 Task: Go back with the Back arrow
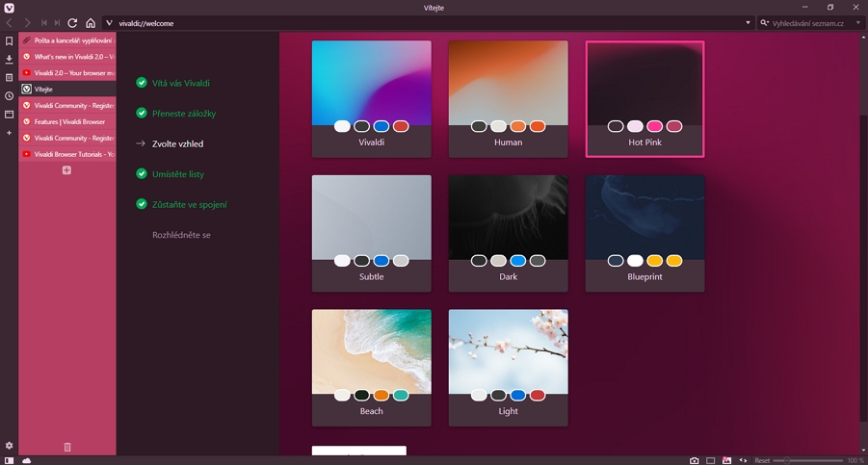point(10,23)
